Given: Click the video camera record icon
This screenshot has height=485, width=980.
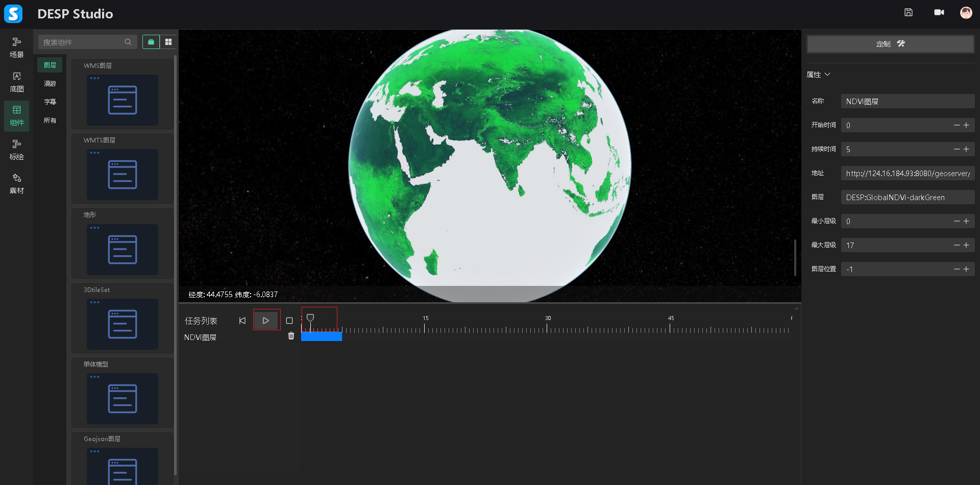Looking at the screenshot, I should click(939, 13).
